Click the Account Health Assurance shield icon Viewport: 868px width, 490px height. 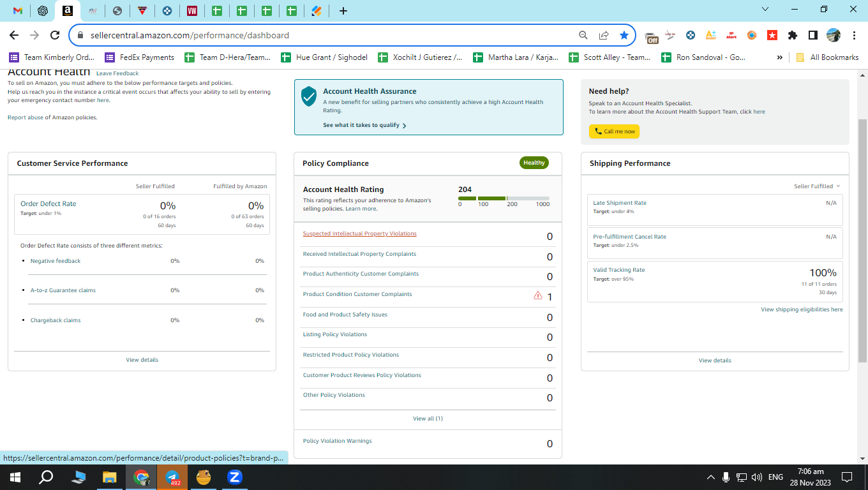point(309,96)
